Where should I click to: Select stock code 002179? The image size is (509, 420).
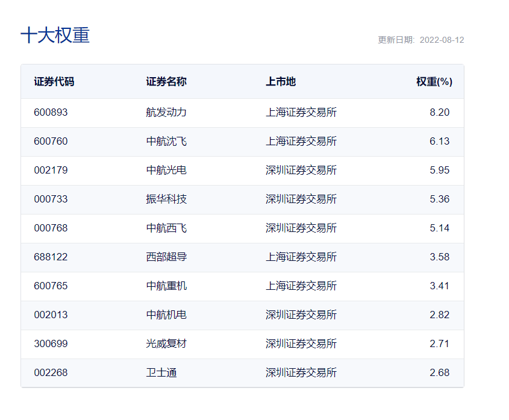pos(51,171)
